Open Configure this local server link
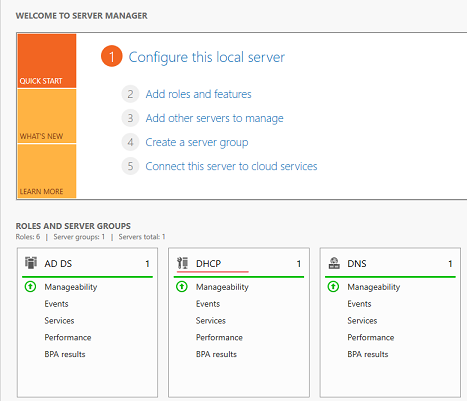Screen dimensions: 467x401 207,57
